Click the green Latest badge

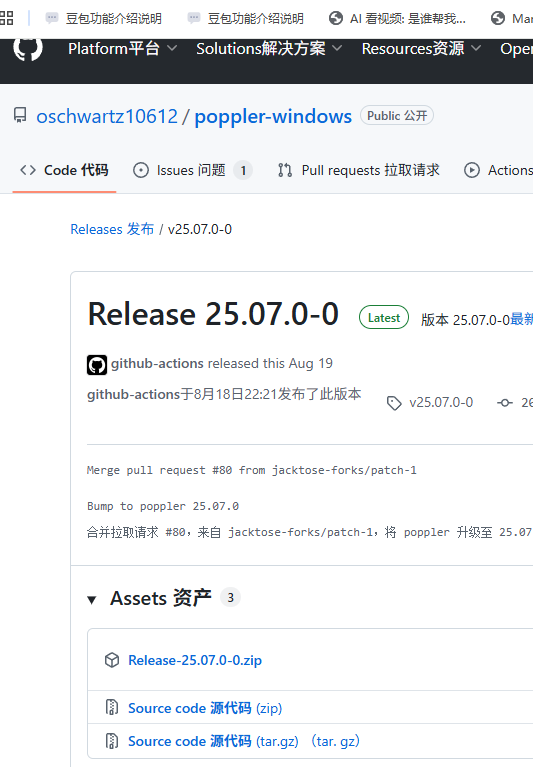coord(384,318)
